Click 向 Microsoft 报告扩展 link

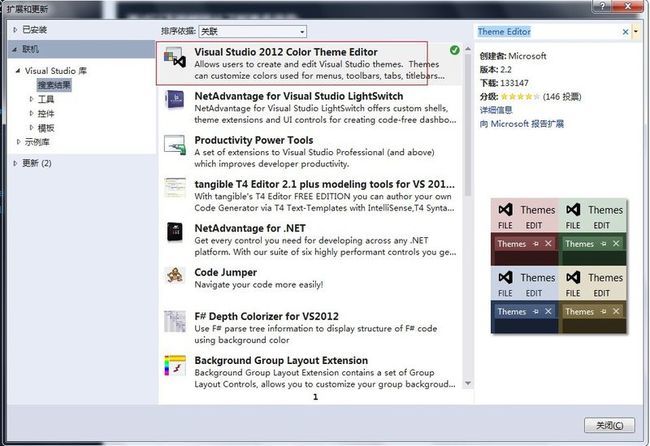click(521, 124)
